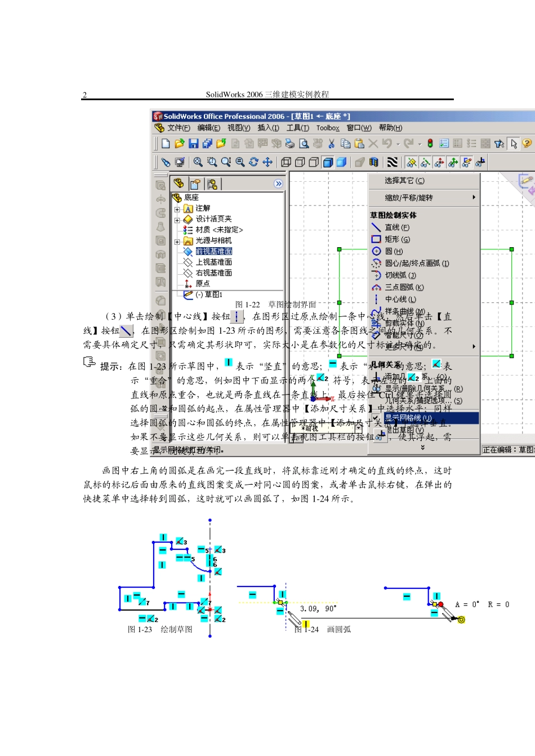
Task: Expand the 更多尺寸 submenu arrow
Action: (474, 346)
